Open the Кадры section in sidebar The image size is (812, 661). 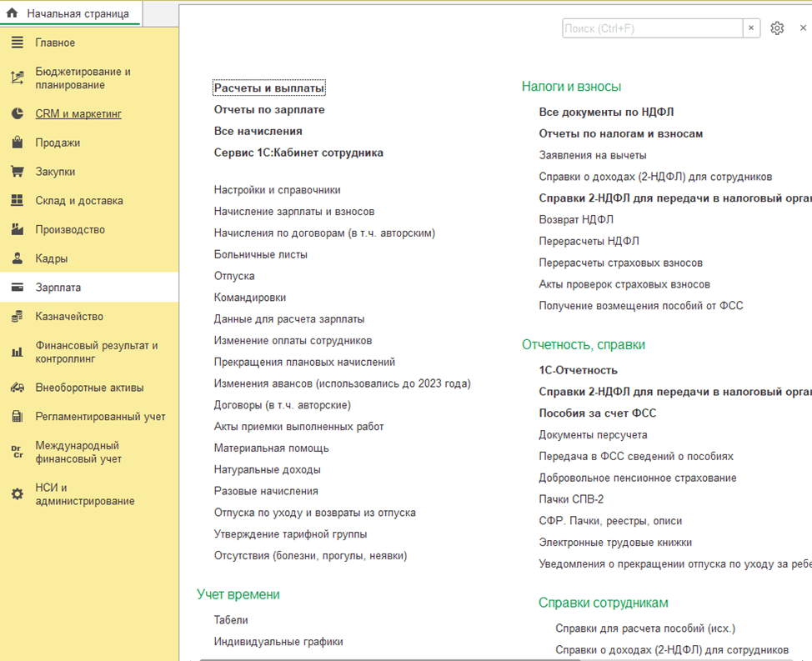(51, 258)
